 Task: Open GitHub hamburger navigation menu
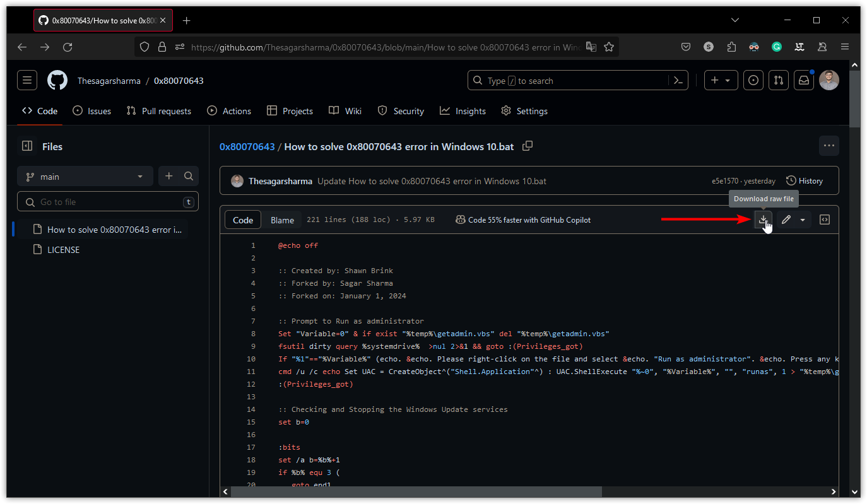[27, 80]
